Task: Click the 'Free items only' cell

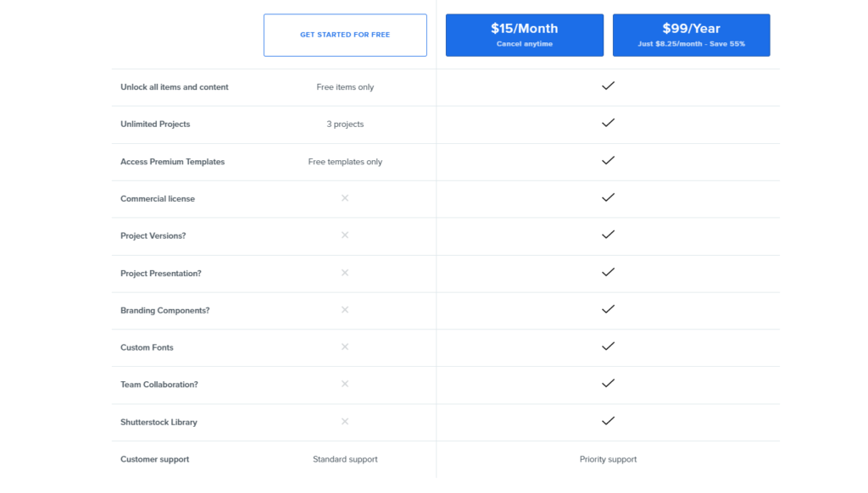Action: tap(345, 87)
